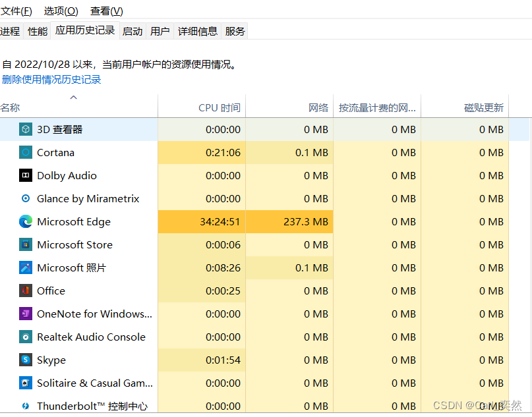Click Edge network value 237.3 MB

(x=306, y=222)
